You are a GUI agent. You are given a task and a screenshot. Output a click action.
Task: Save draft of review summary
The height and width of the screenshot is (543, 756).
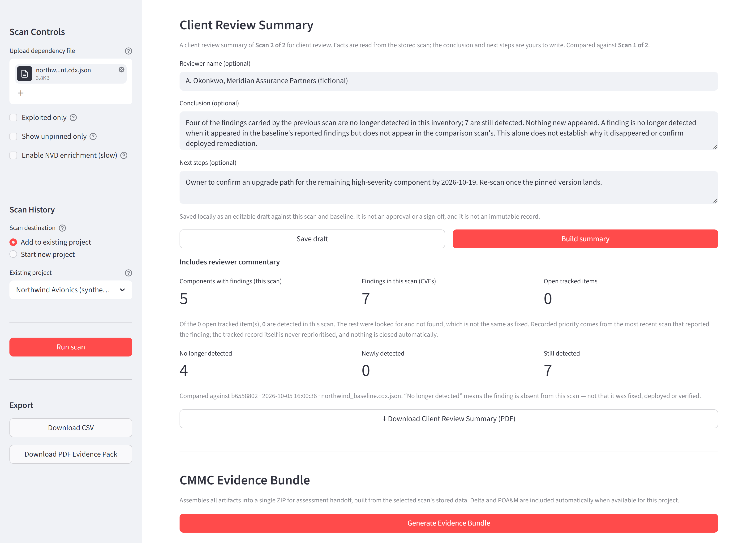pyautogui.click(x=312, y=239)
